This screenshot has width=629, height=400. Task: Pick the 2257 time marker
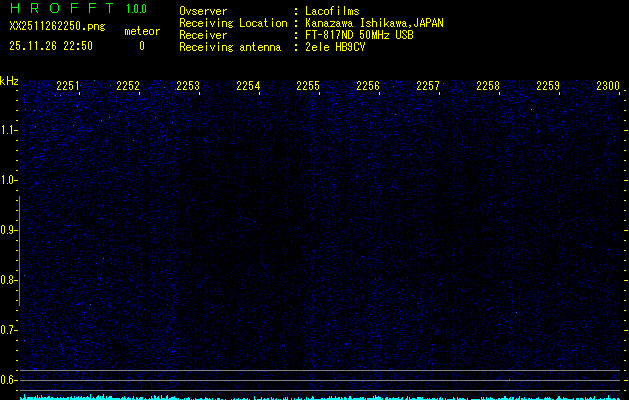pos(428,87)
